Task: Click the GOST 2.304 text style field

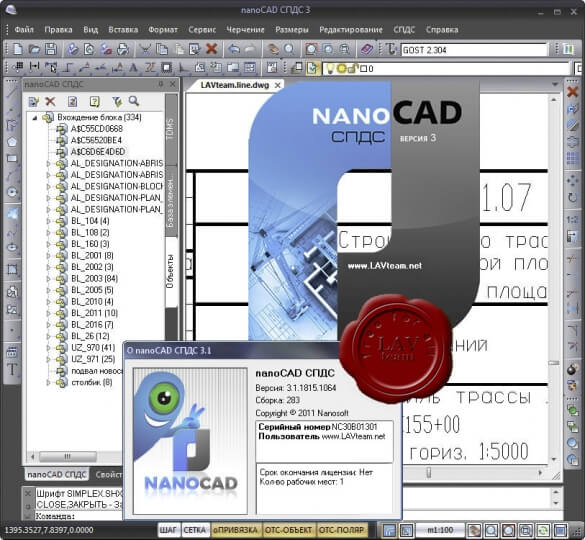Action: coord(474,50)
